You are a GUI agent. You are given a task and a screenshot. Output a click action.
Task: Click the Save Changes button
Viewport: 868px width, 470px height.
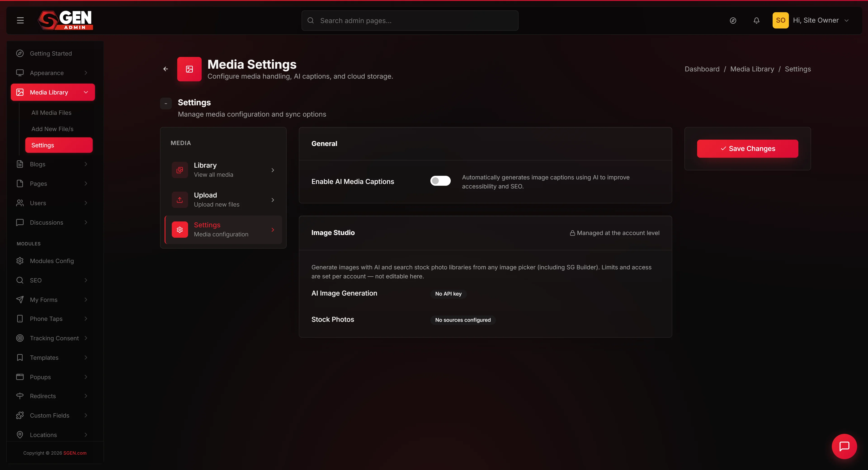pyautogui.click(x=747, y=149)
